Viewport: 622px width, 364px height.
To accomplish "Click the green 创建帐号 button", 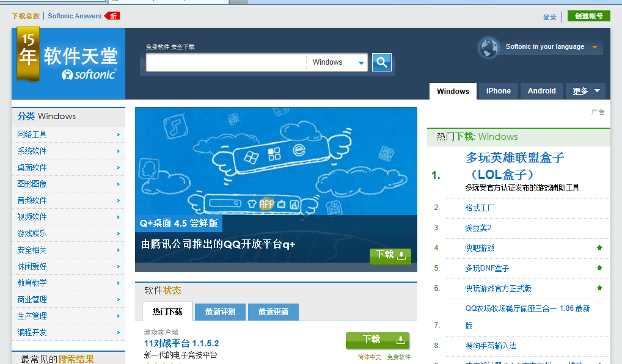I will pos(589,16).
